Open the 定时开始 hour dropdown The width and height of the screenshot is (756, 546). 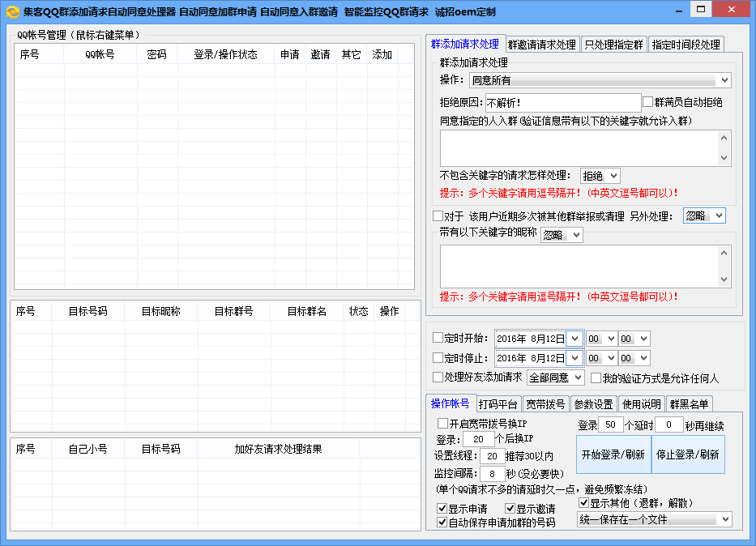tap(601, 339)
